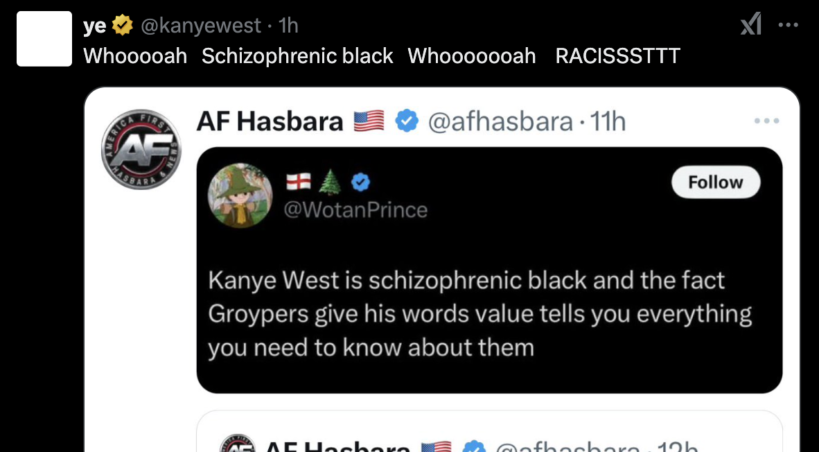Click the AF Hasbara logo avatar
The width and height of the screenshot is (819, 452).
pyautogui.click(x=141, y=149)
